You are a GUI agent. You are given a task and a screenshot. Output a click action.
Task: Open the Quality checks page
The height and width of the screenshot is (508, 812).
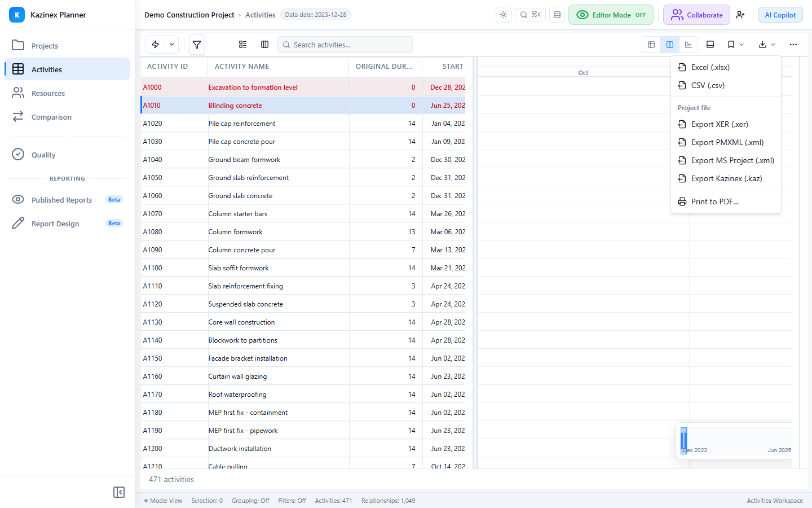pyautogui.click(x=67, y=155)
